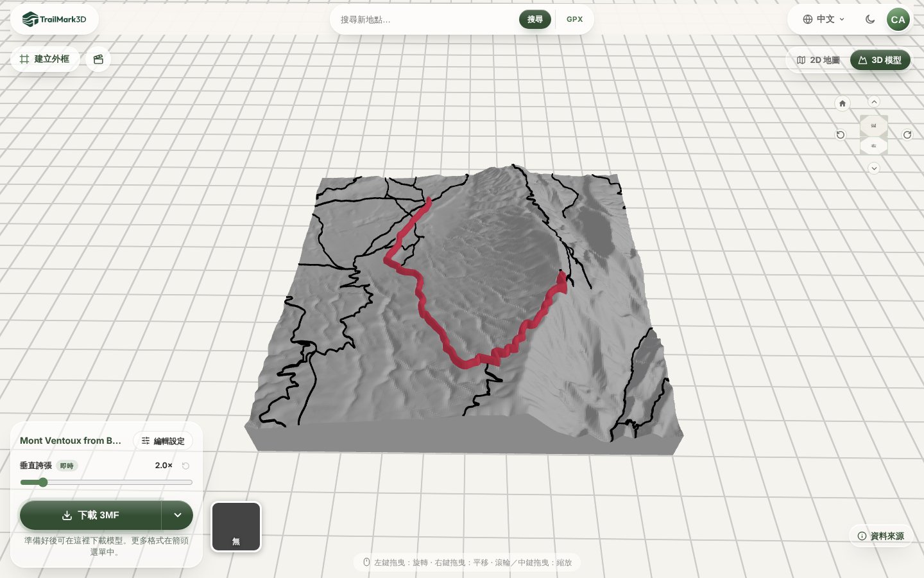Image resolution: width=924 pixels, height=578 pixels.
Task: Tilt the view up with the up chevron
Action: (874, 102)
